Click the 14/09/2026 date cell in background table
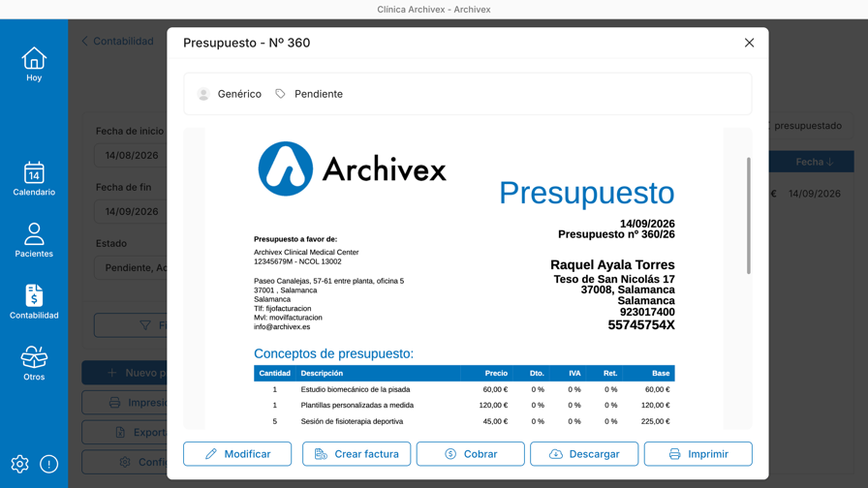 (815, 194)
